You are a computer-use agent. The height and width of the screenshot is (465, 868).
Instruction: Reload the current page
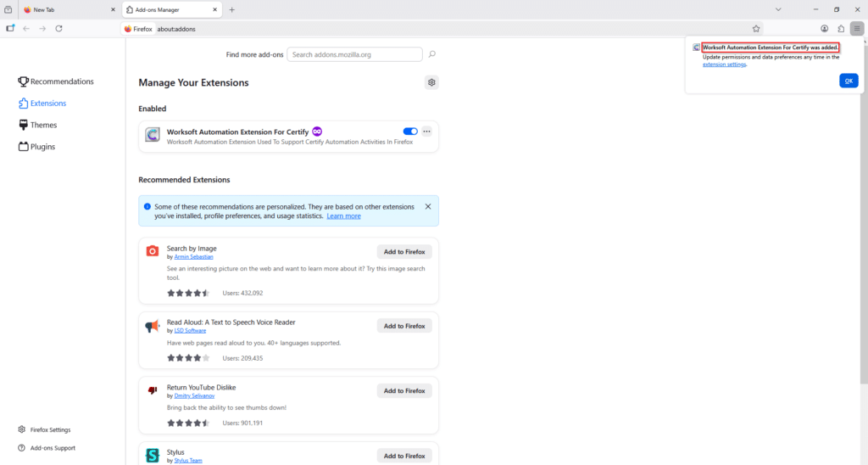(x=58, y=29)
